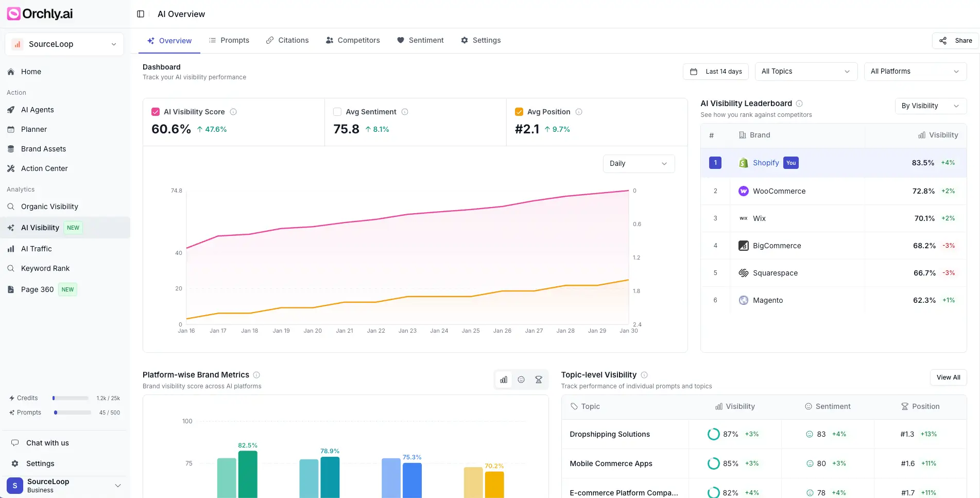Open Keyword Rank analytics
Viewport: 980px width, 498px height.
pos(45,268)
